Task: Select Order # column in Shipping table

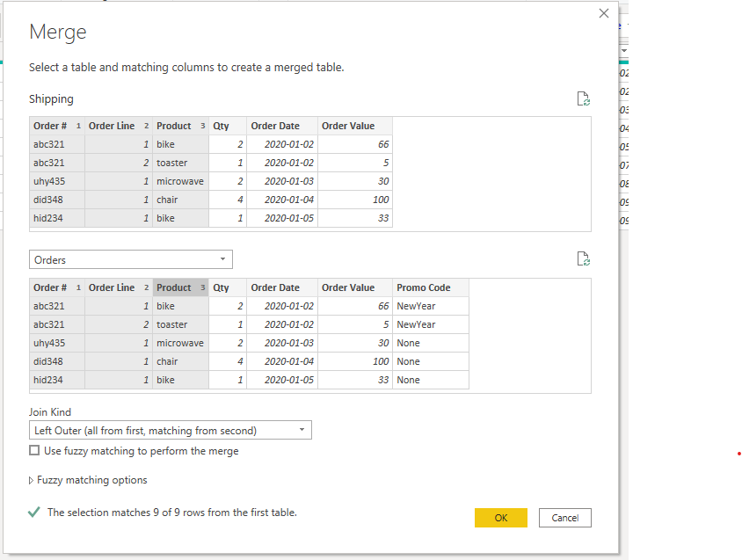Action: coord(57,126)
